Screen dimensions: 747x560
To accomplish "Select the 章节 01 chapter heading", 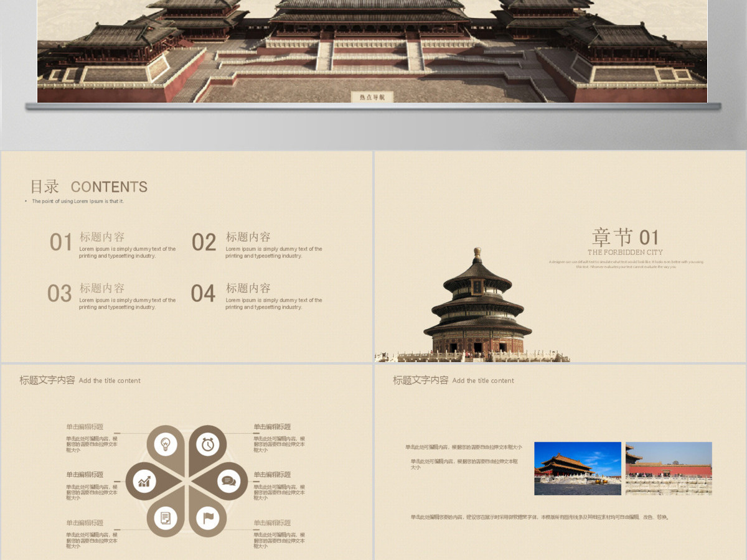I will coord(625,237).
